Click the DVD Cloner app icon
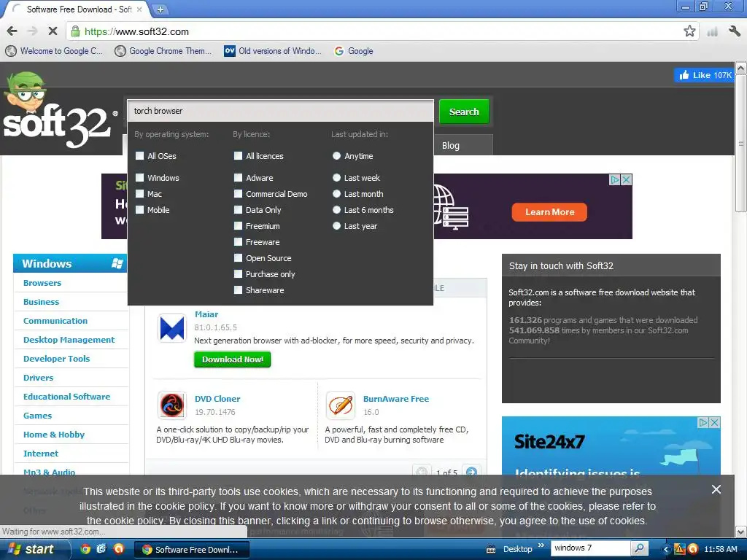The height and width of the screenshot is (560, 747). point(171,405)
